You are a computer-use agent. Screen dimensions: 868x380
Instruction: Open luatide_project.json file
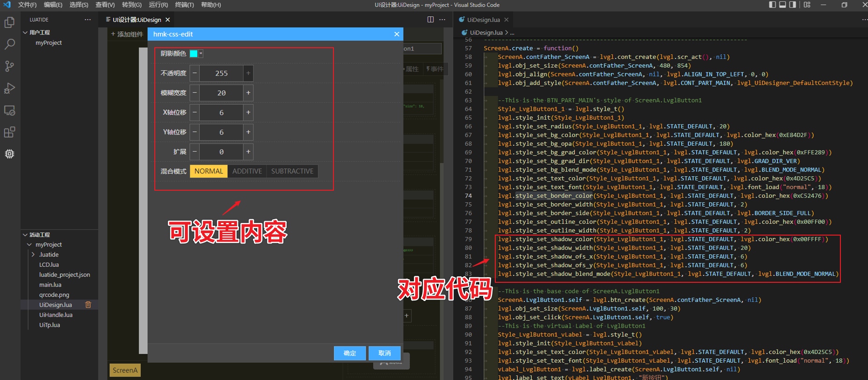65,275
